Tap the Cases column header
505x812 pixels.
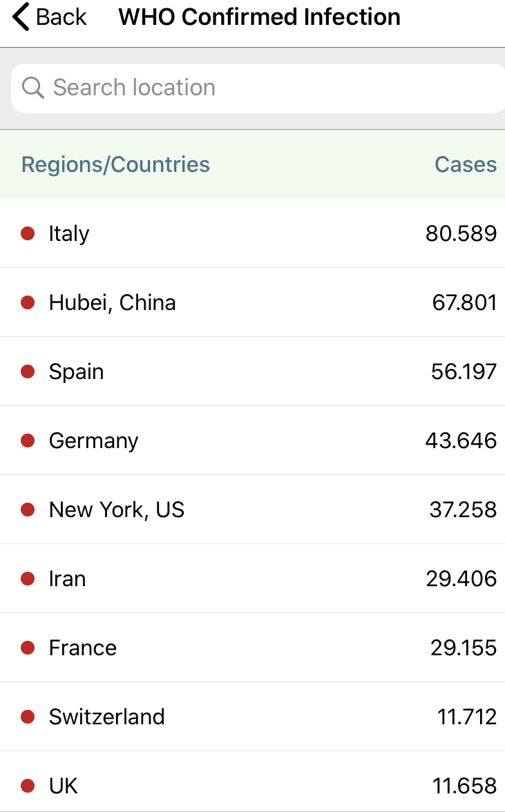(x=465, y=164)
